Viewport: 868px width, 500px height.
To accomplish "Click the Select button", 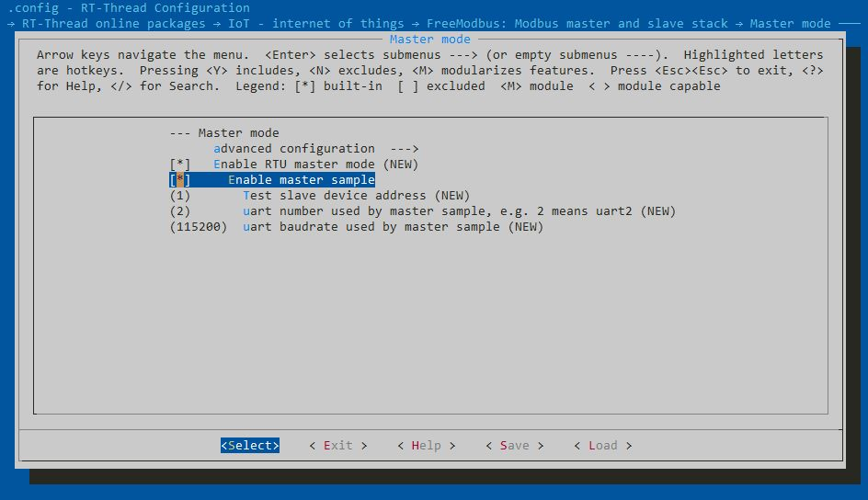I will click(250, 445).
